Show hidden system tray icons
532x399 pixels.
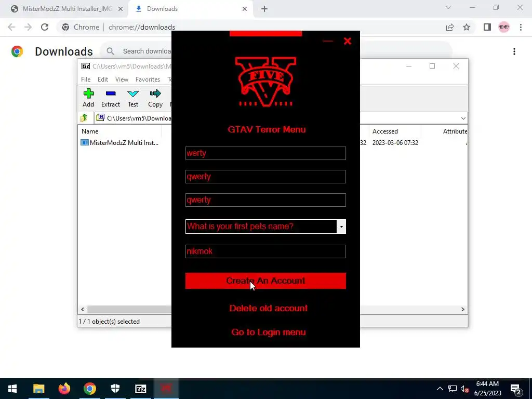click(440, 389)
